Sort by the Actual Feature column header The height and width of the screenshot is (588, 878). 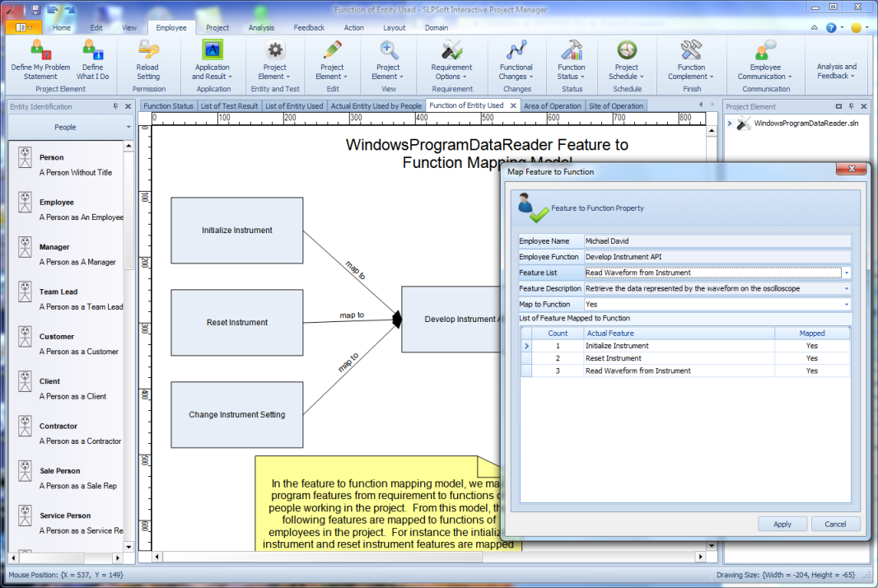pos(680,334)
